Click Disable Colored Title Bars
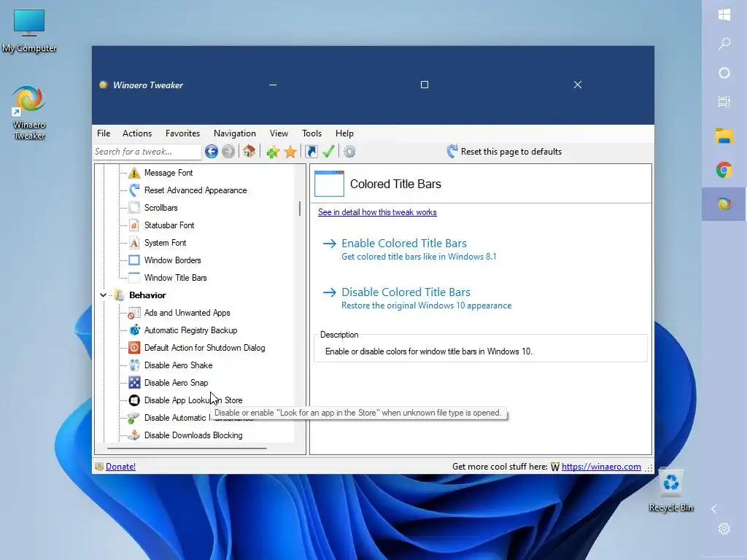The image size is (747, 560). pos(406,292)
